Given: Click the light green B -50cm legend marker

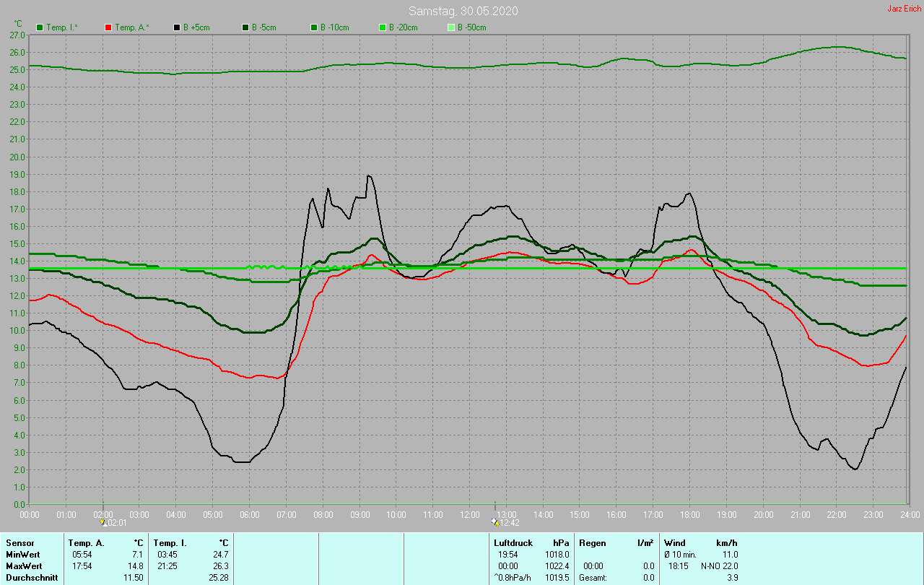Looking at the screenshot, I should pyautogui.click(x=451, y=27).
